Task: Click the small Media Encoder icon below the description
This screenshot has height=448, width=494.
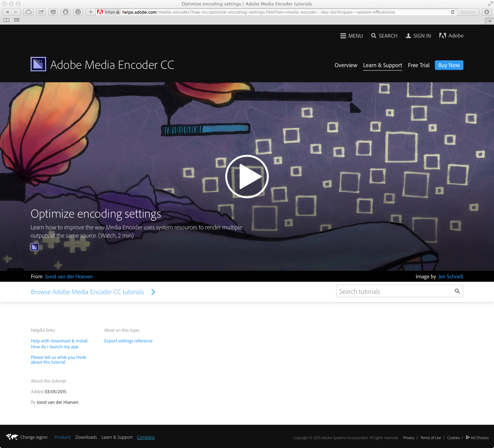Action: (35, 247)
